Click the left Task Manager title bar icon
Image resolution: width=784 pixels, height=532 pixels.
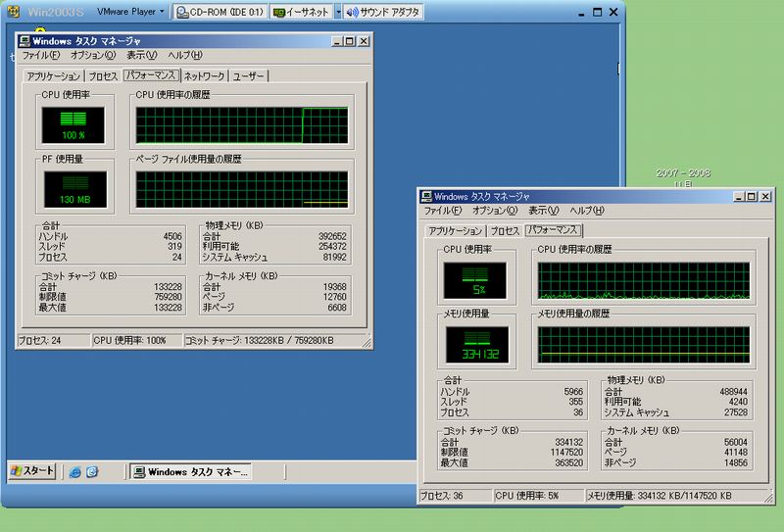pyautogui.click(x=24, y=41)
